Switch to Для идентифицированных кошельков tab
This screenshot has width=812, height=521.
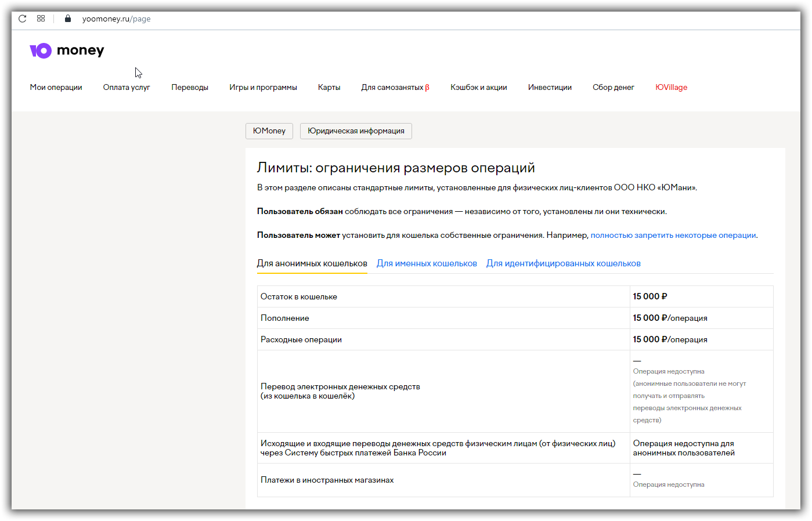click(x=564, y=263)
